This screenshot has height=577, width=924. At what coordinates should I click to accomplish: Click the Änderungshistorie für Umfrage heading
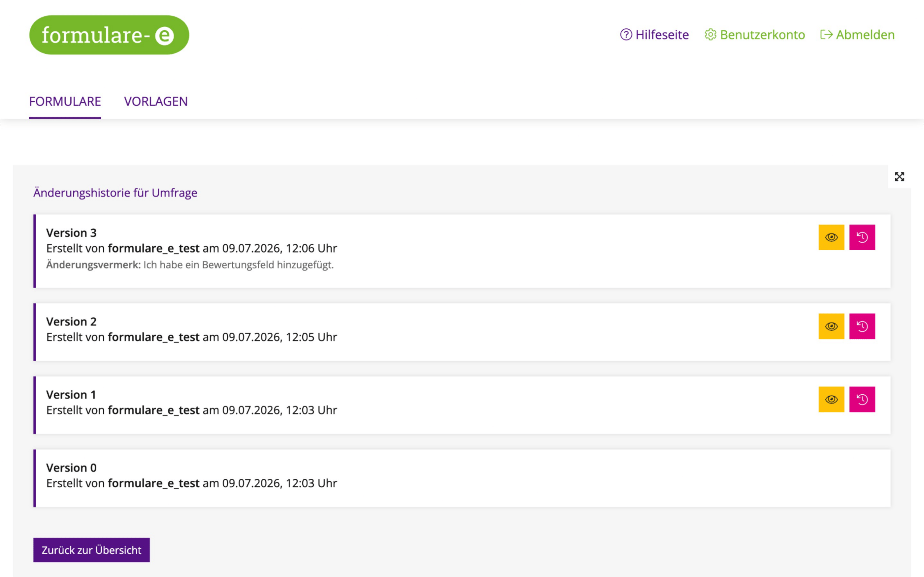point(115,193)
